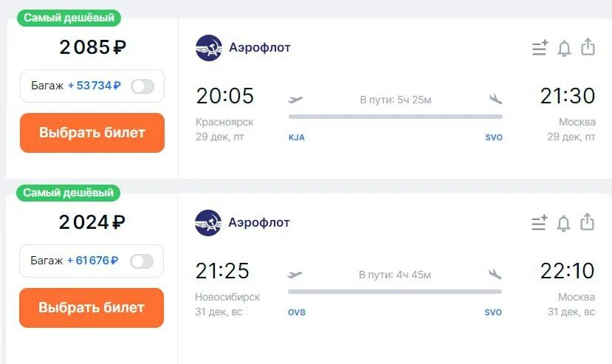Click the OVB airport code

pyautogui.click(x=297, y=312)
